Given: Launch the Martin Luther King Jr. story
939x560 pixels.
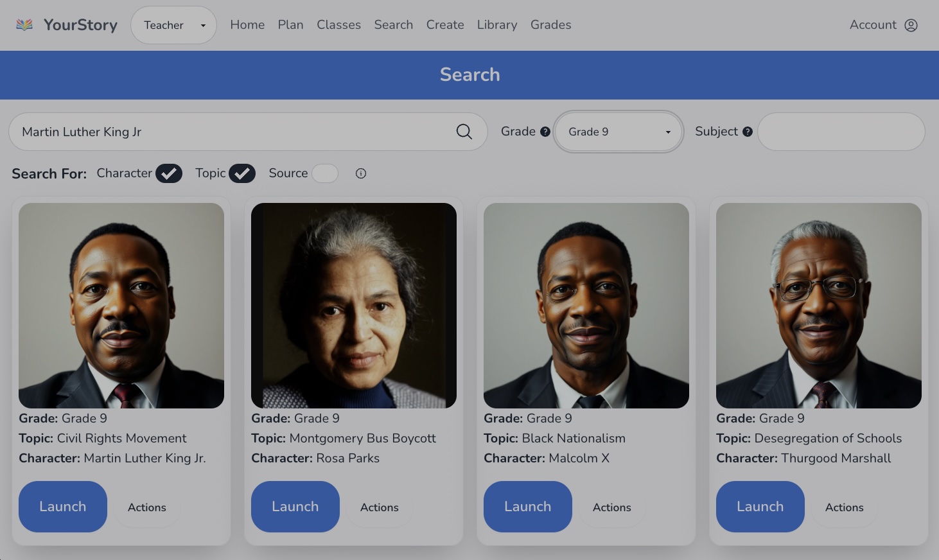Looking at the screenshot, I should tap(63, 507).
